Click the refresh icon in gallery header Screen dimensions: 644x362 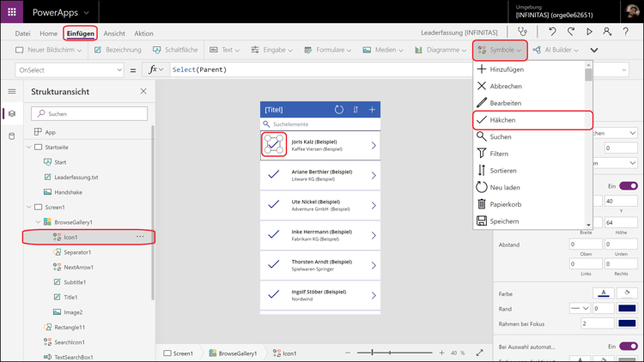(x=339, y=110)
